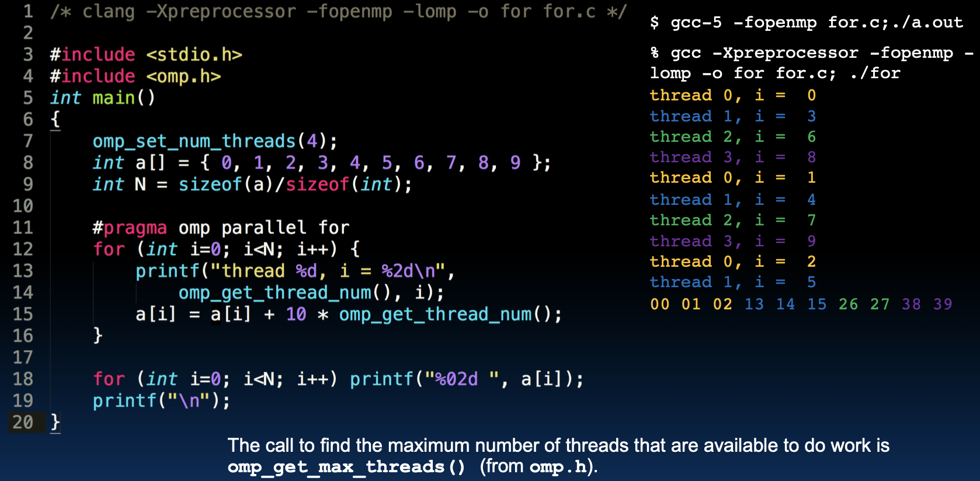Viewport: 980px width, 481px height.
Task: Click the a[i] = a[i] + 10 line
Action: click(349, 314)
